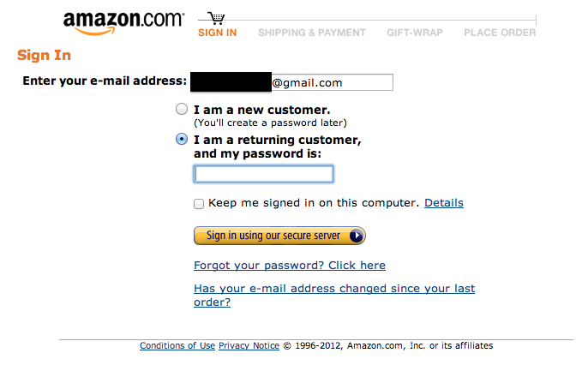Image resolution: width=588 pixels, height=377 pixels.
Task: Jump to the PLACE ORDER step
Action: point(500,33)
